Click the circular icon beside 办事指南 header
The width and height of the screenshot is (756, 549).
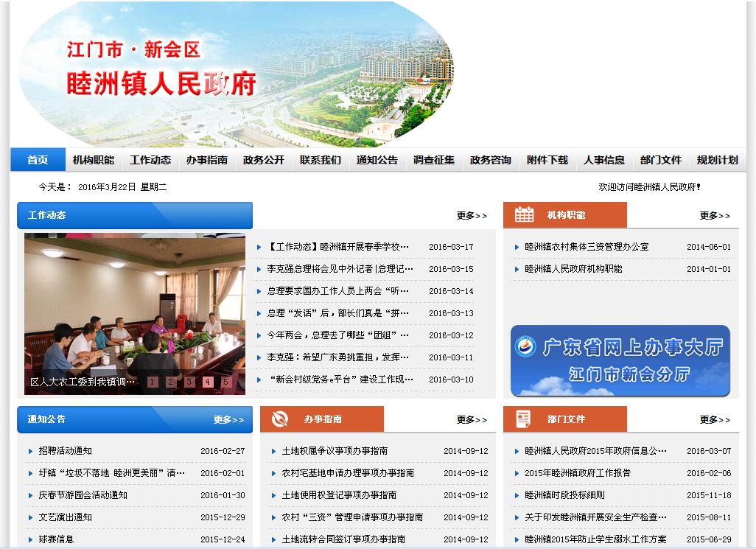[x=280, y=419]
